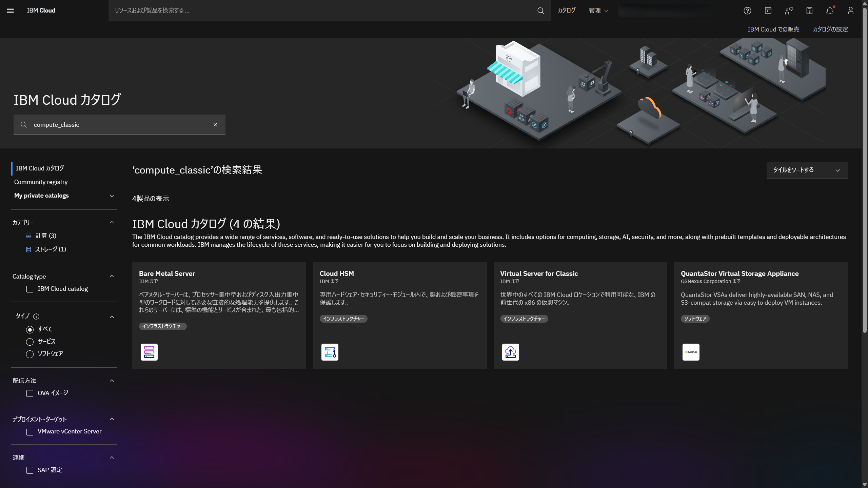Expand My private catalogs
Screen dimensions: 868x488
click(x=112, y=196)
